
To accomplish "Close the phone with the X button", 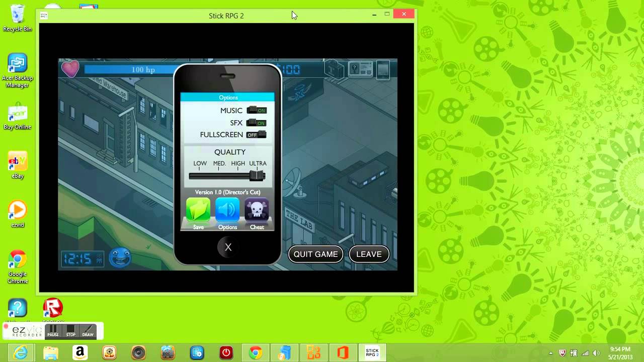I will coord(228,247).
